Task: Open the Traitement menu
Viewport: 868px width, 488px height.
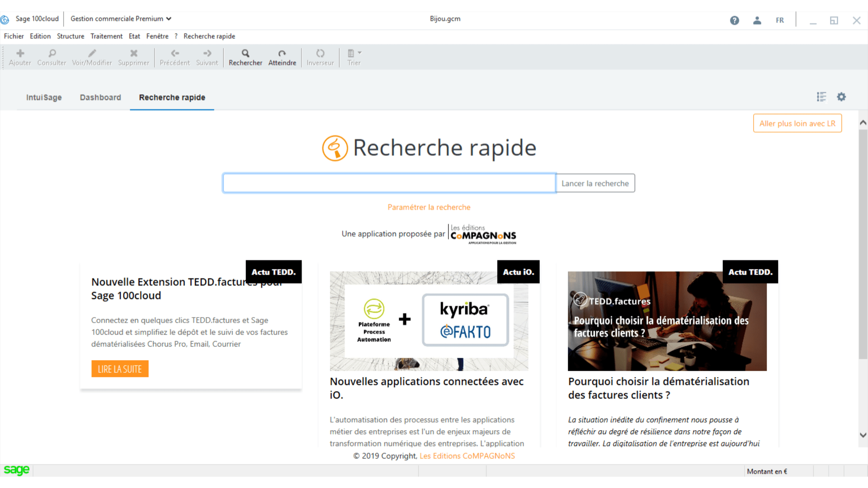Action: 106,36
